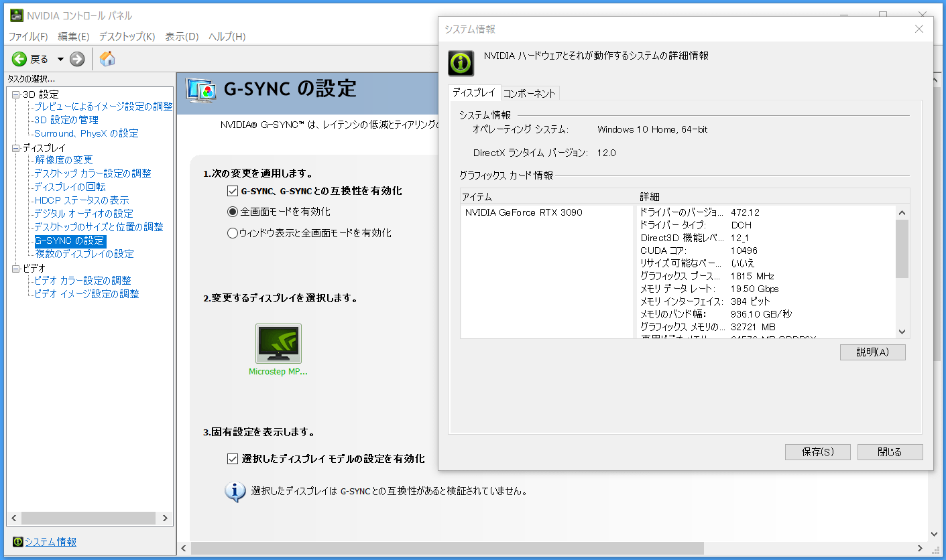
Task: Click the NVIDIA icon beside システム情報 link
Action: [18, 542]
